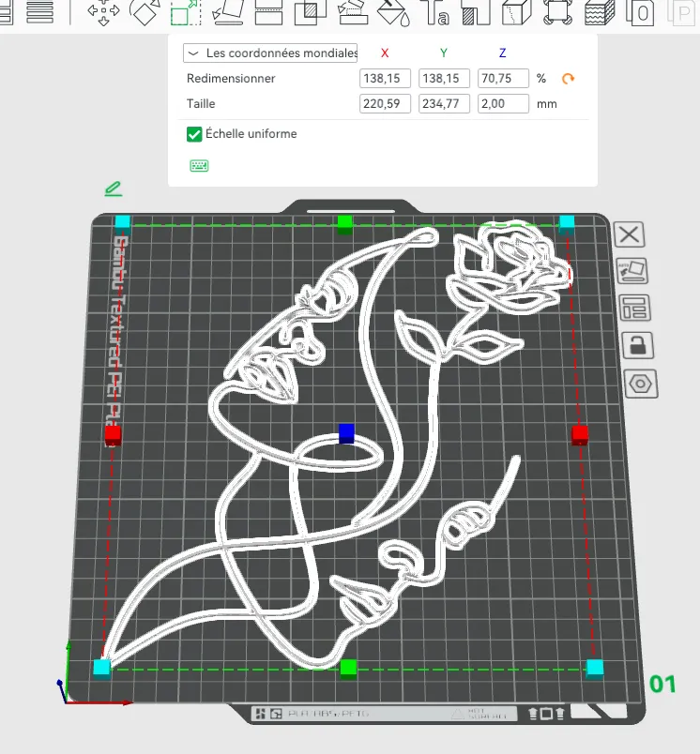Select the Seam painting tool
Screen dimensions: 700x754
point(476,11)
